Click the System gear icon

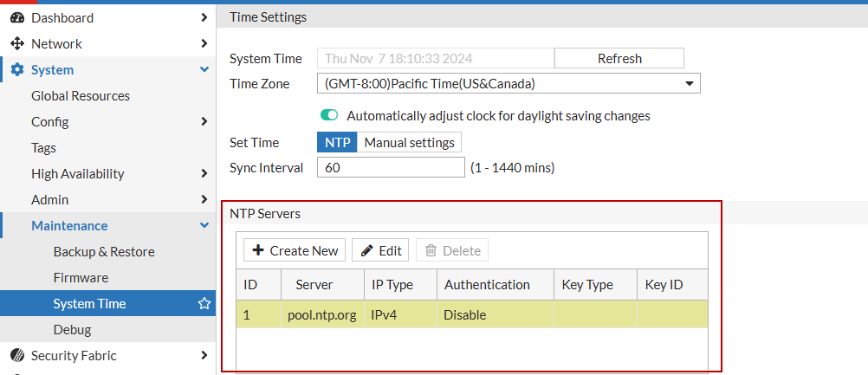click(16, 69)
